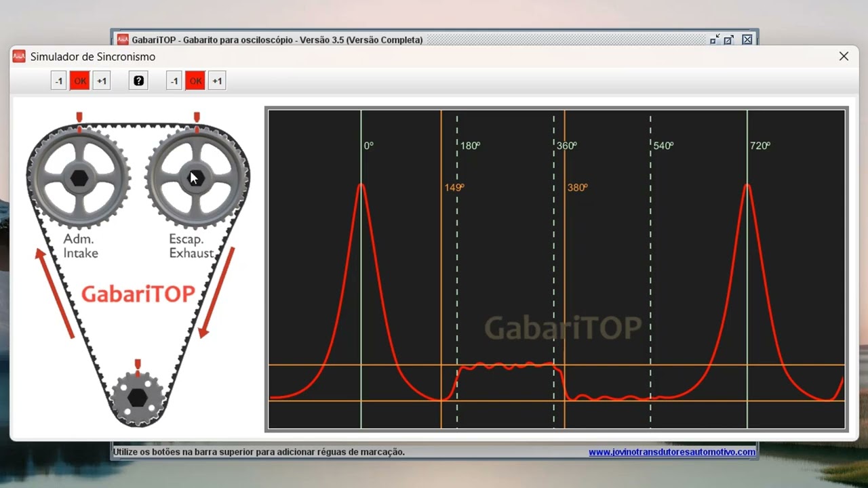Click the orange 380° ruler label
Image resolution: width=868 pixels, height=488 pixels.
pyautogui.click(x=577, y=188)
